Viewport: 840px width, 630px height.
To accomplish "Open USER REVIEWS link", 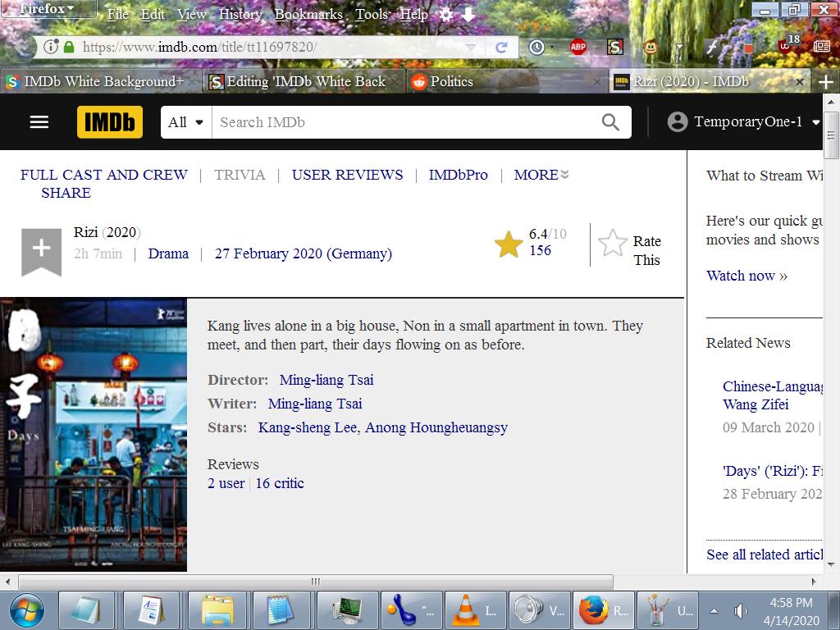I will click(x=347, y=175).
